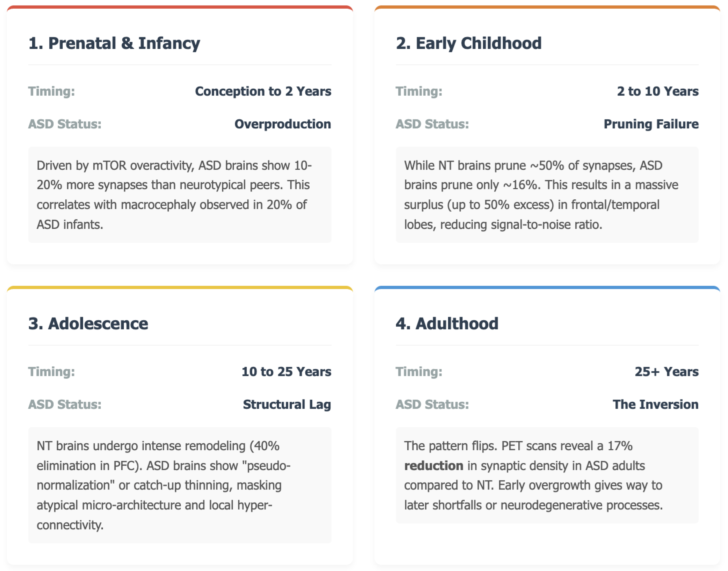Viewport: 728px width, 571px height.
Task: Click the "Timing:" label in Early Childhood card
Action: [x=418, y=91]
